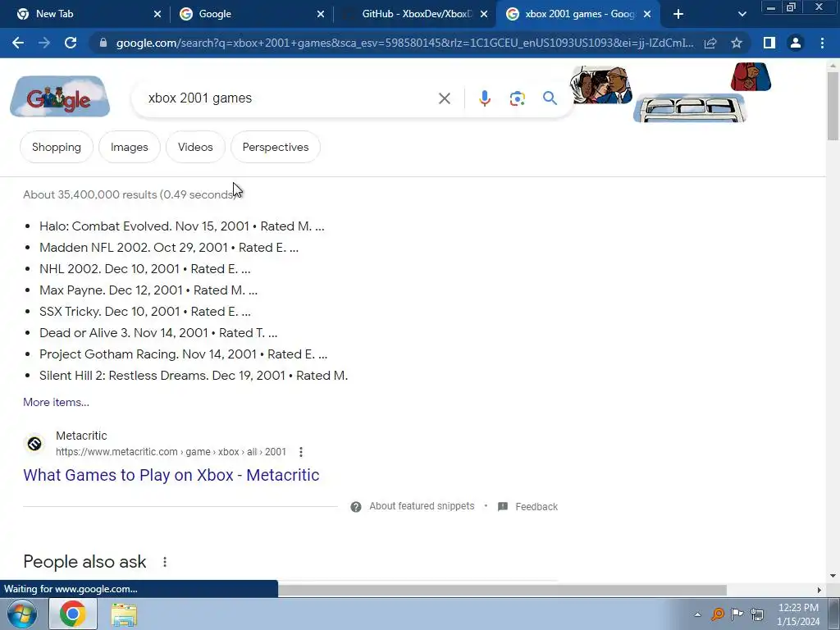
Task: Search by voice microphone icon
Action: click(x=484, y=98)
